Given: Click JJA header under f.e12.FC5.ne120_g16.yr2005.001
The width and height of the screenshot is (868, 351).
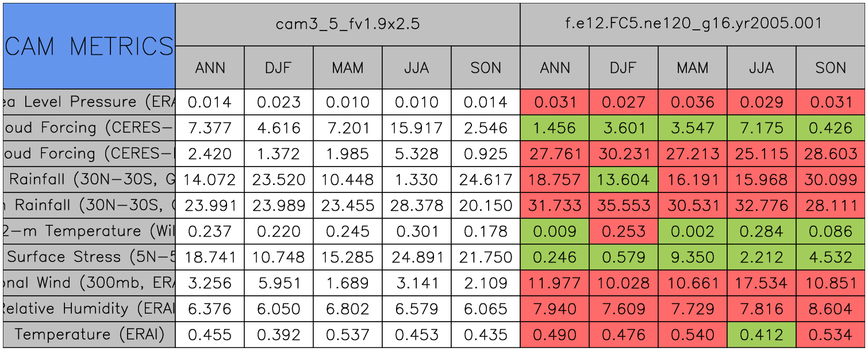Looking at the screenshot, I should [x=761, y=68].
